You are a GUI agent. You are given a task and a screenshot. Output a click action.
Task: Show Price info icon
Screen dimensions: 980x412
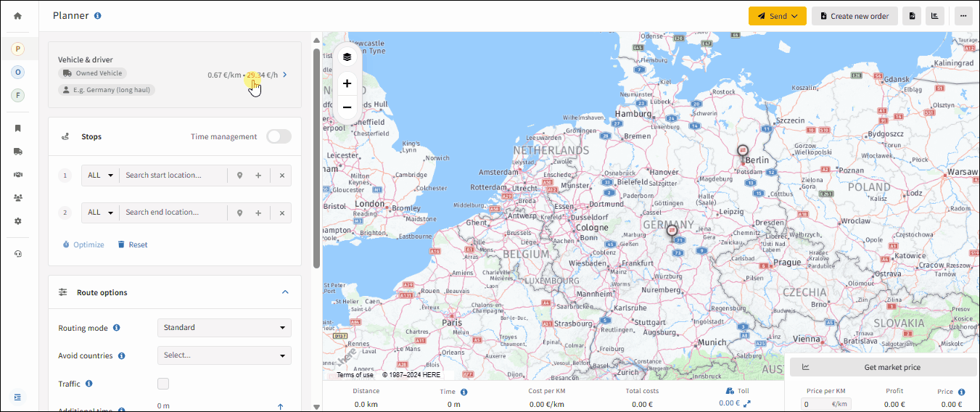click(961, 392)
